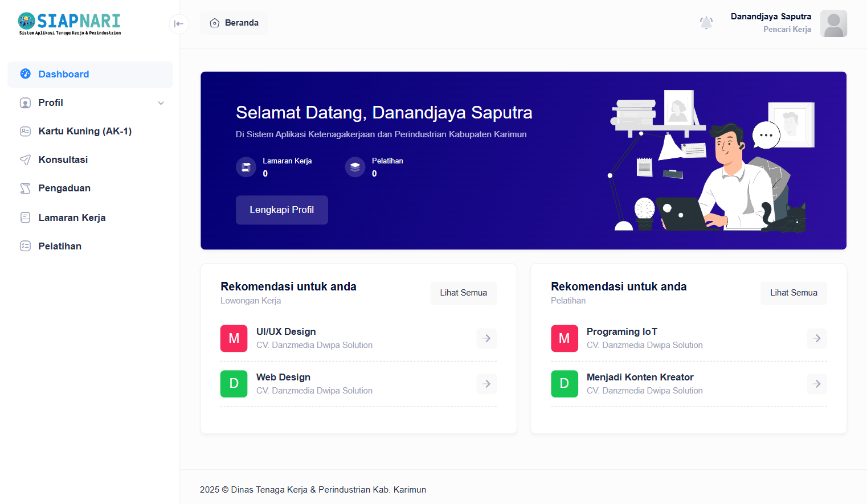The height and width of the screenshot is (504, 867).
Task: Click the Kartu Kuning (AK-1) card icon
Action: tap(25, 131)
